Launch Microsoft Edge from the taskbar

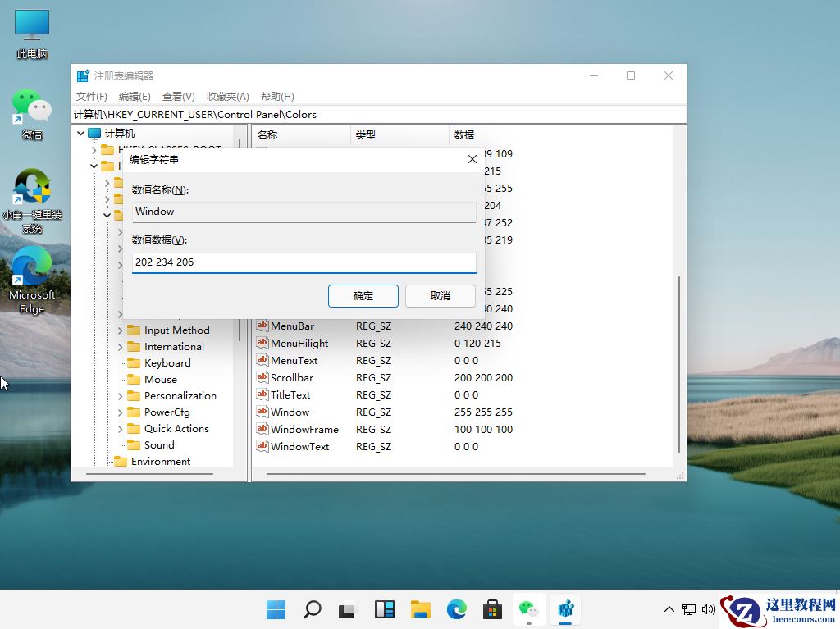456,609
